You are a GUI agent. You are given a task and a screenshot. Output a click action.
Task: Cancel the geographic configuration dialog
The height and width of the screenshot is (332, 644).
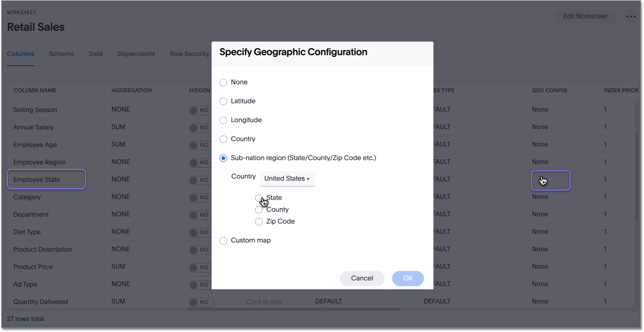coord(362,278)
